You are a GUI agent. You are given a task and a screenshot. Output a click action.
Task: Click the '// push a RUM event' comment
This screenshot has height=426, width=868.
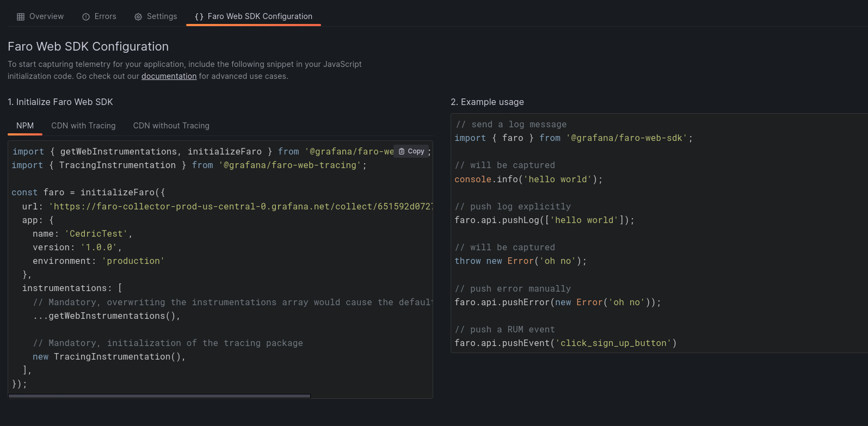(x=505, y=330)
